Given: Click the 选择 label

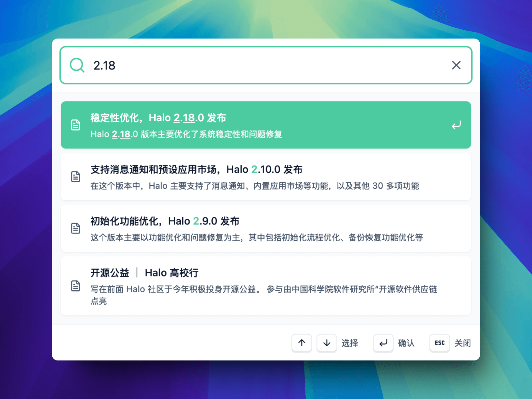Looking at the screenshot, I should click(x=350, y=343).
